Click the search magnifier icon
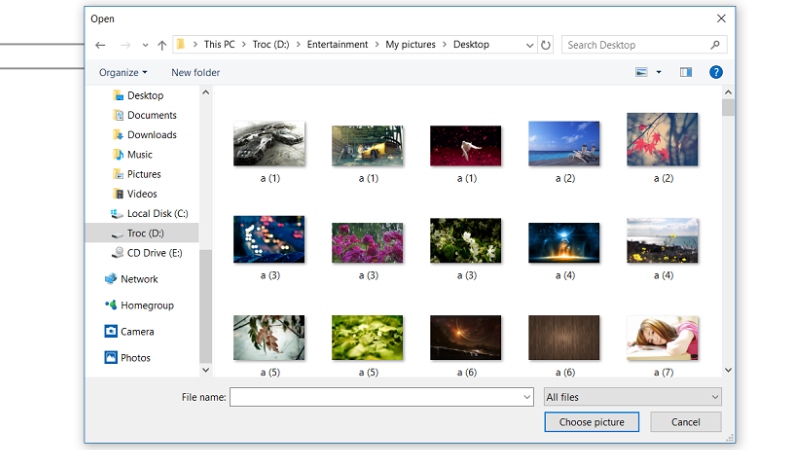The height and width of the screenshot is (450, 800). (715, 45)
